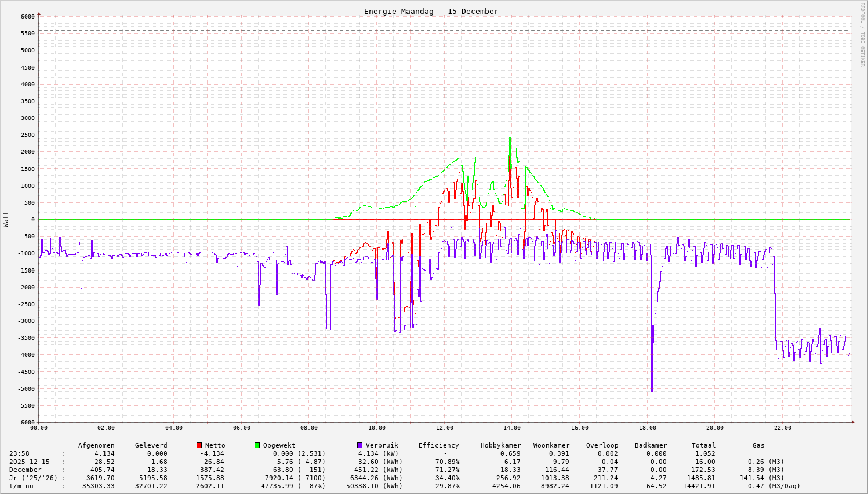Screen dimensions: 868x494
Task: Select the 12:00 time axis label
Action: 444,428
